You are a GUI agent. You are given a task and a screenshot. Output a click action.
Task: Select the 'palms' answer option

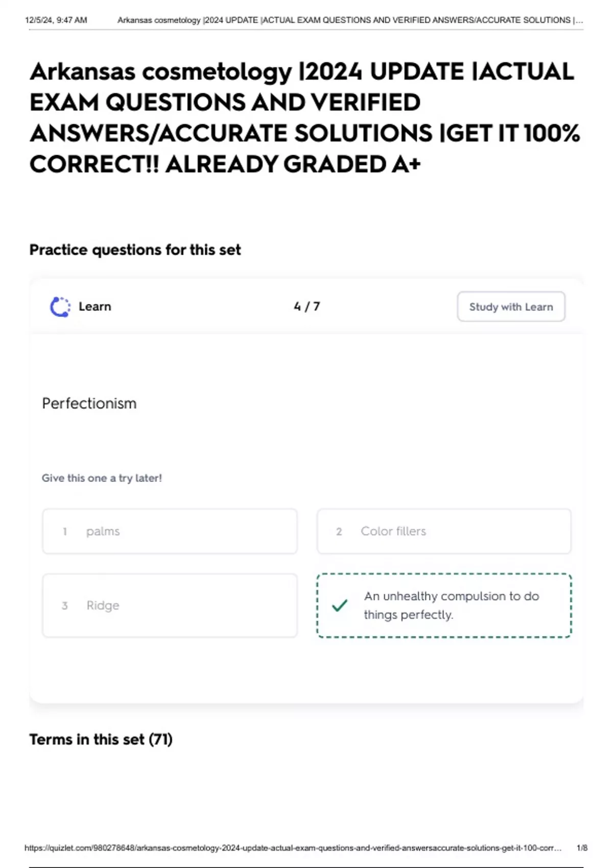170,531
